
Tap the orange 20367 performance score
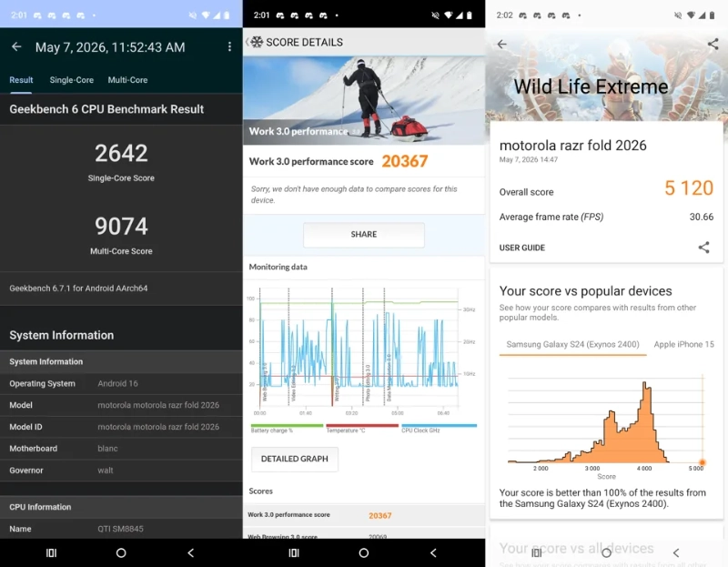click(405, 161)
